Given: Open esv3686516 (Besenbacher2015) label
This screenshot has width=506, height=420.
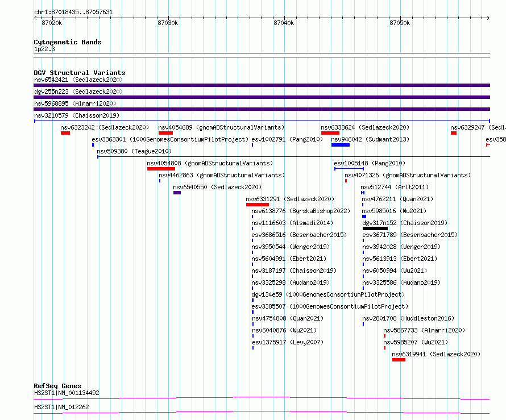Looking at the screenshot, I should click(x=299, y=235).
